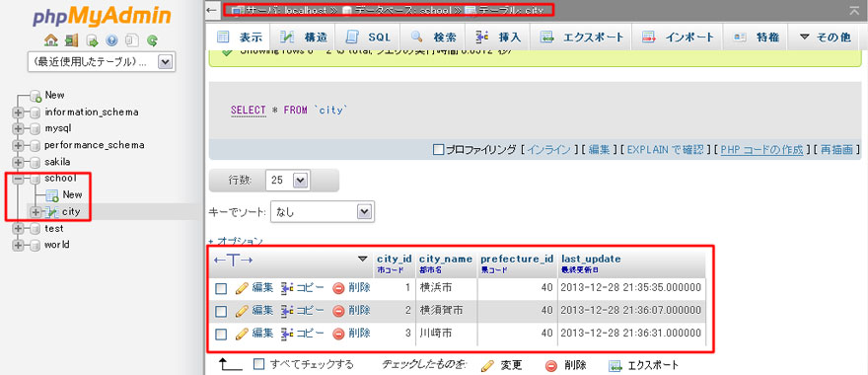Open the 最近使用したテーブル selector

point(102,62)
